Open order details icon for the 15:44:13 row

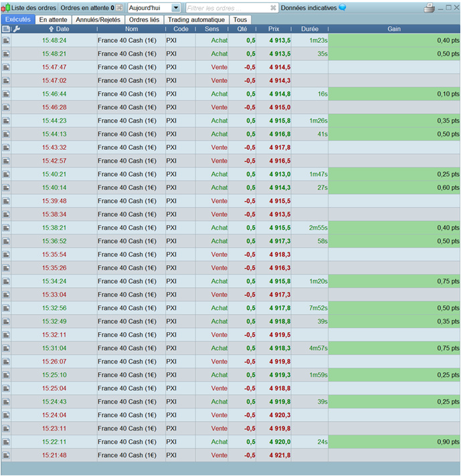tap(6, 134)
